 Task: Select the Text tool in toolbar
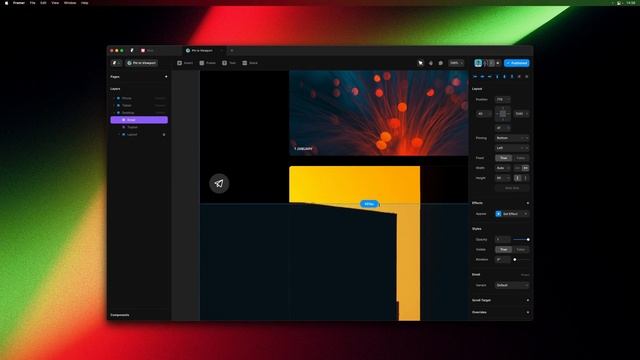pos(229,63)
